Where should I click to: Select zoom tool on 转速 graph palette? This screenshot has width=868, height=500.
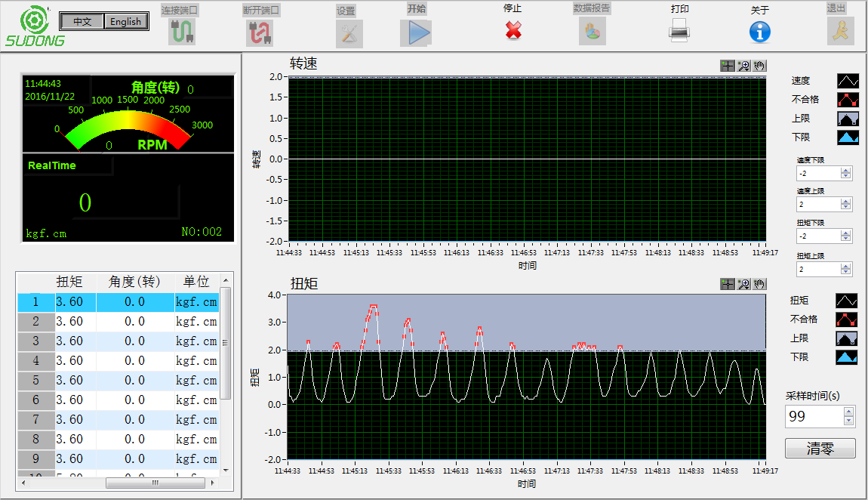743,66
